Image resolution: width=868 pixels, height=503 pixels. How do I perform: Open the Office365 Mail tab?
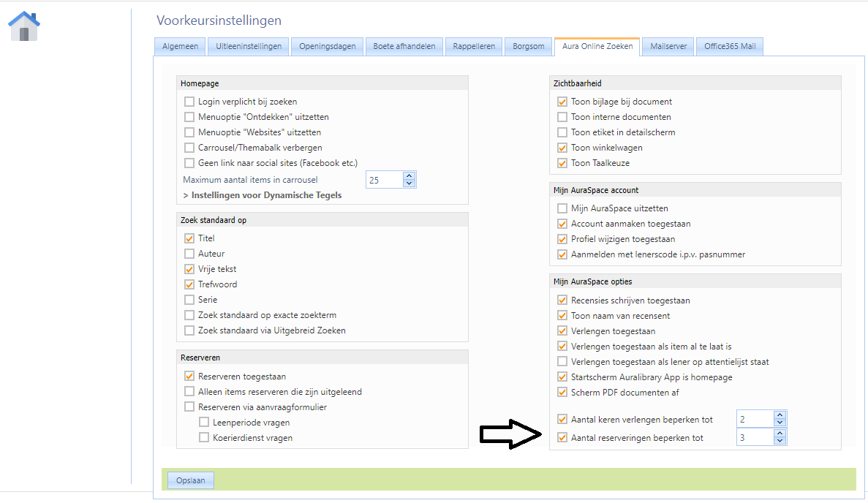click(729, 46)
